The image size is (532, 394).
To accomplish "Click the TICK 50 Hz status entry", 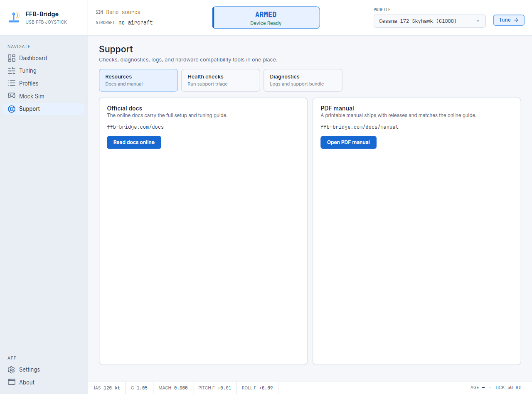I will pos(508,388).
